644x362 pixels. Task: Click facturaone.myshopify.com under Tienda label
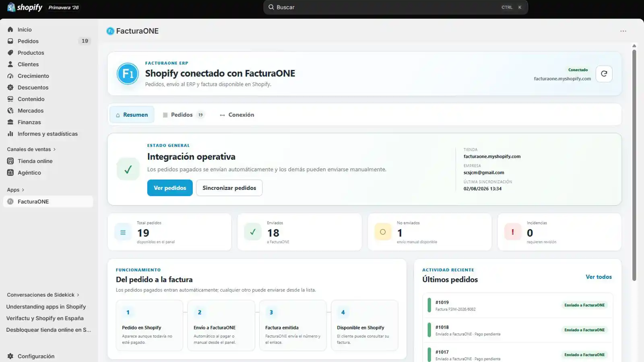(492, 156)
